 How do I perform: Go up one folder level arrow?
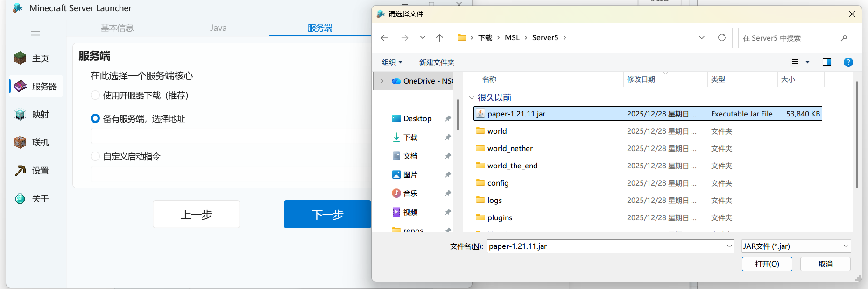tap(439, 38)
